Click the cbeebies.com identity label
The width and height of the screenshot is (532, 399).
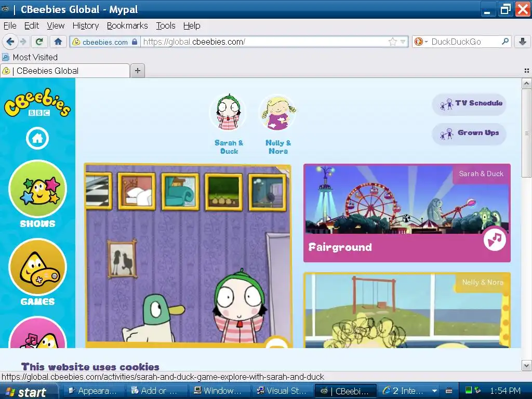pos(105,42)
